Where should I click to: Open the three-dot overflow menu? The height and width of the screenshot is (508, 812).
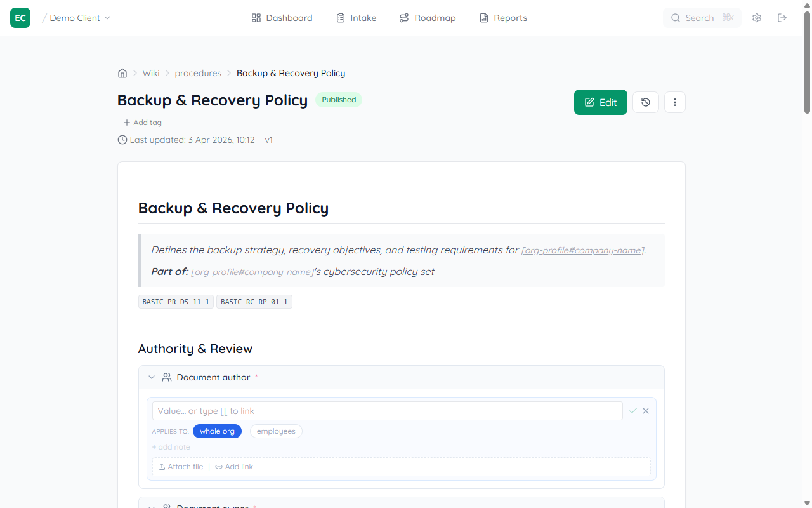point(674,102)
